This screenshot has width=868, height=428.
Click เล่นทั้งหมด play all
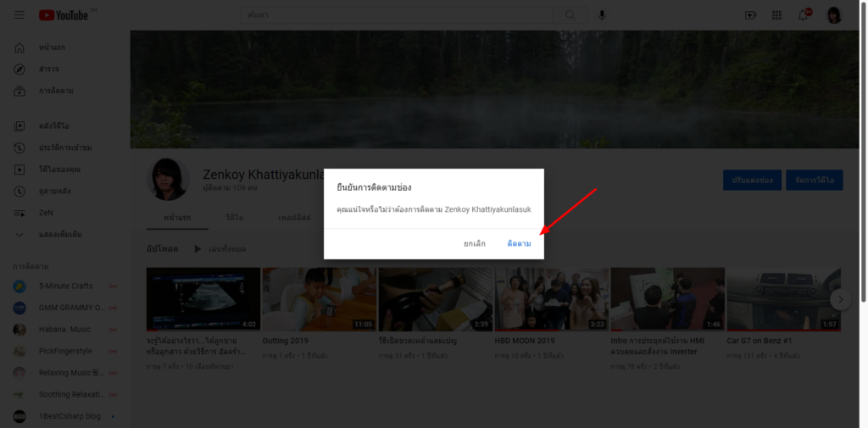[x=220, y=249]
